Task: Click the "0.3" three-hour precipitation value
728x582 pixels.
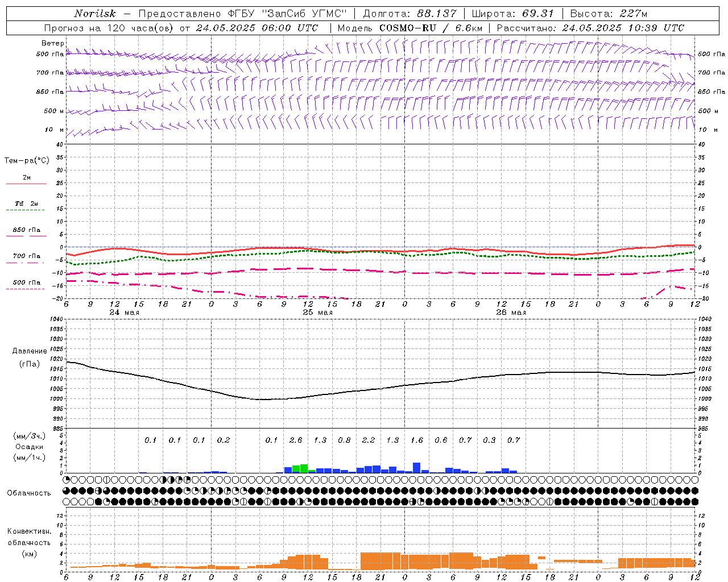Action: coord(489,440)
